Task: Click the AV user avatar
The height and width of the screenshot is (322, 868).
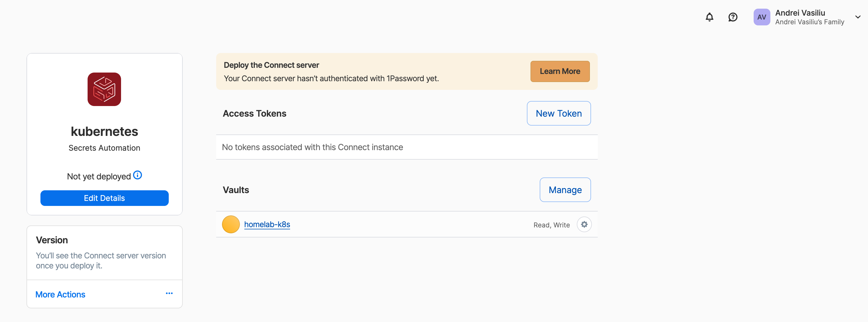Action: click(x=761, y=17)
